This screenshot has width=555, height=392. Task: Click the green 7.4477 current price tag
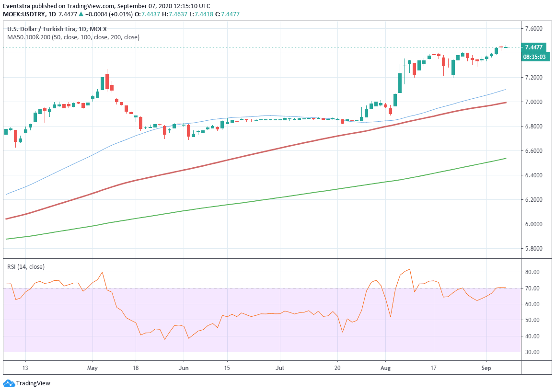(533, 47)
